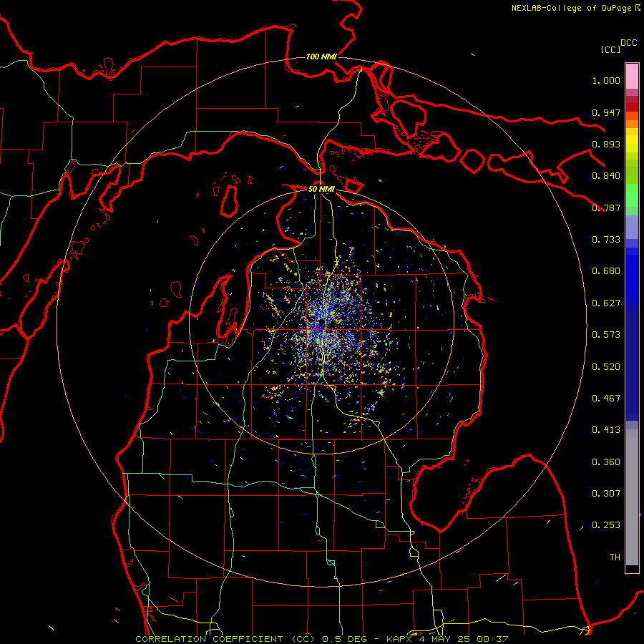
Task: Click the 50 NMI range ring label
Action: (321, 189)
